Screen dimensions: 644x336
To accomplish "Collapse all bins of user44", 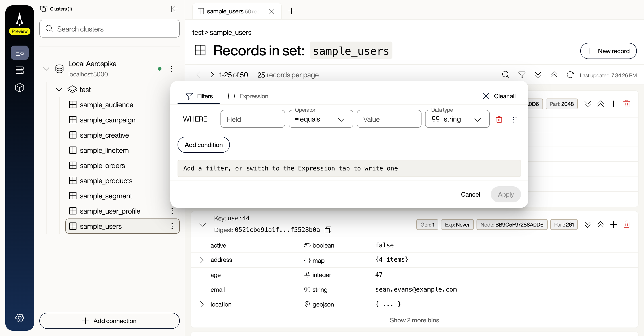I will [600, 224].
